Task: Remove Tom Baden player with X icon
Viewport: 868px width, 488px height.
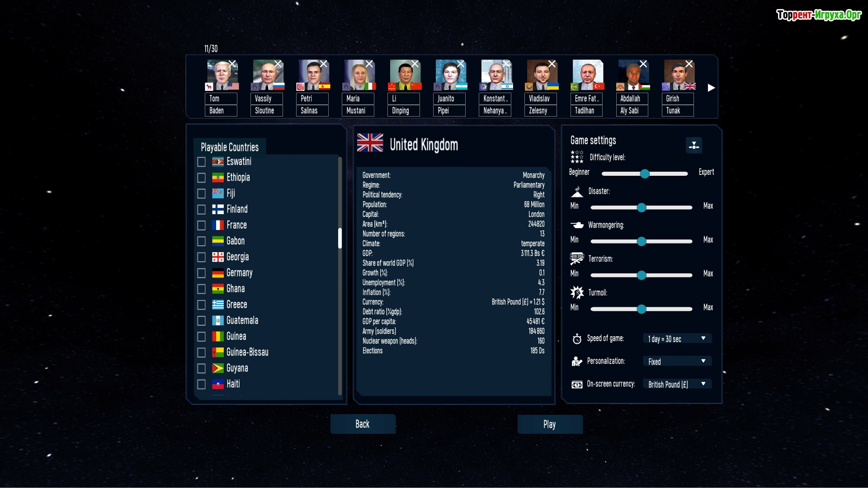Action: click(232, 64)
